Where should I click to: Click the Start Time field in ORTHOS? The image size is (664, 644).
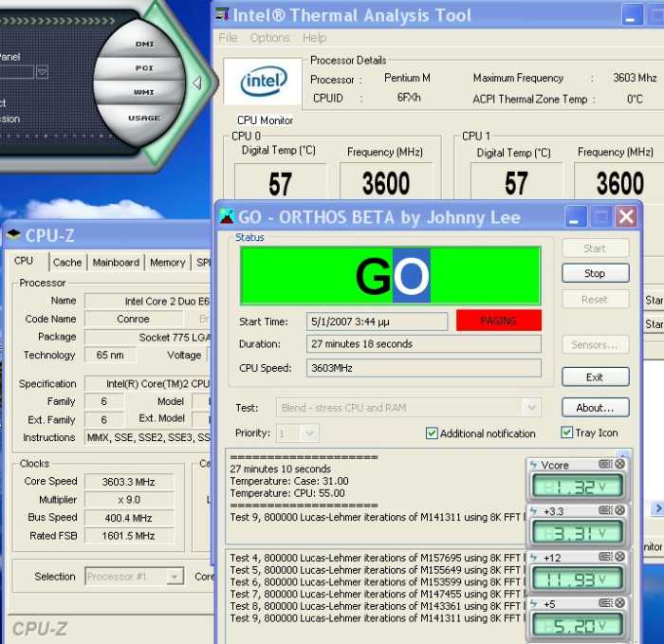(377, 322)
